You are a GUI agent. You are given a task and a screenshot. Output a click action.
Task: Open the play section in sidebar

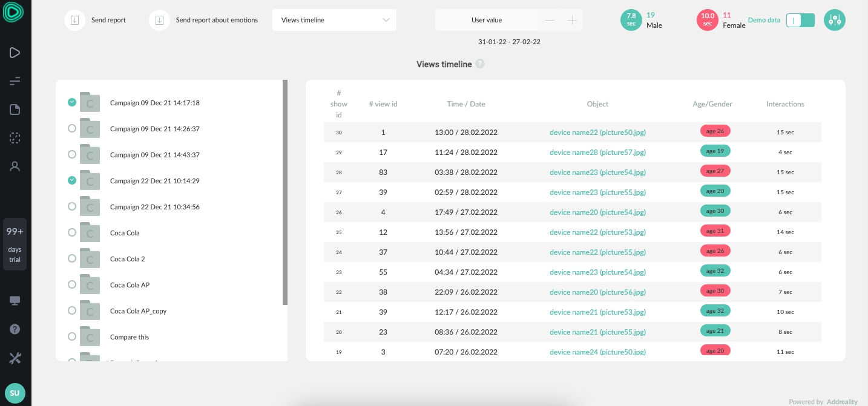point(15,53)
